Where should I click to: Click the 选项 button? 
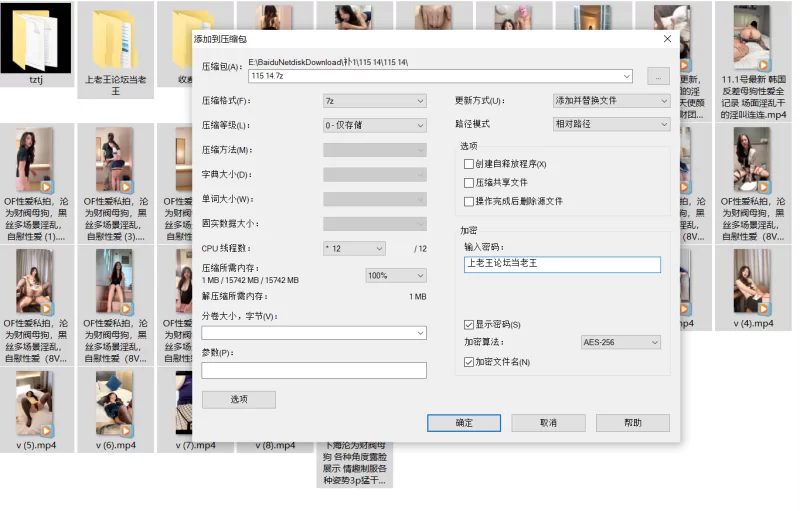238,399
